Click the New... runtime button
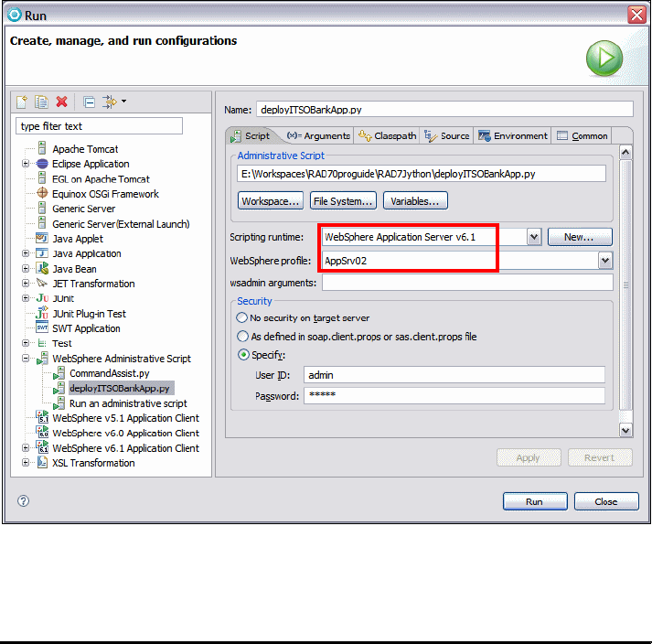The image size is (652, 644). pos(580,237)
